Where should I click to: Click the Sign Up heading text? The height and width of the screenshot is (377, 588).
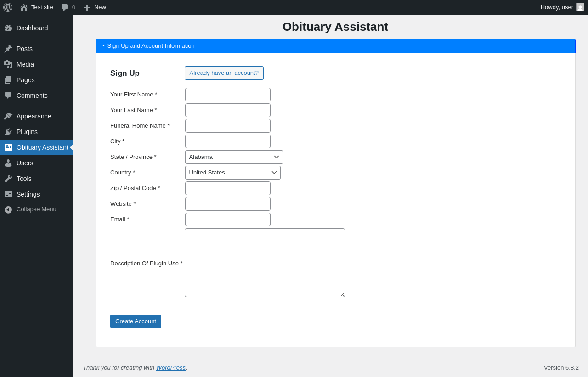coord(125,73)
